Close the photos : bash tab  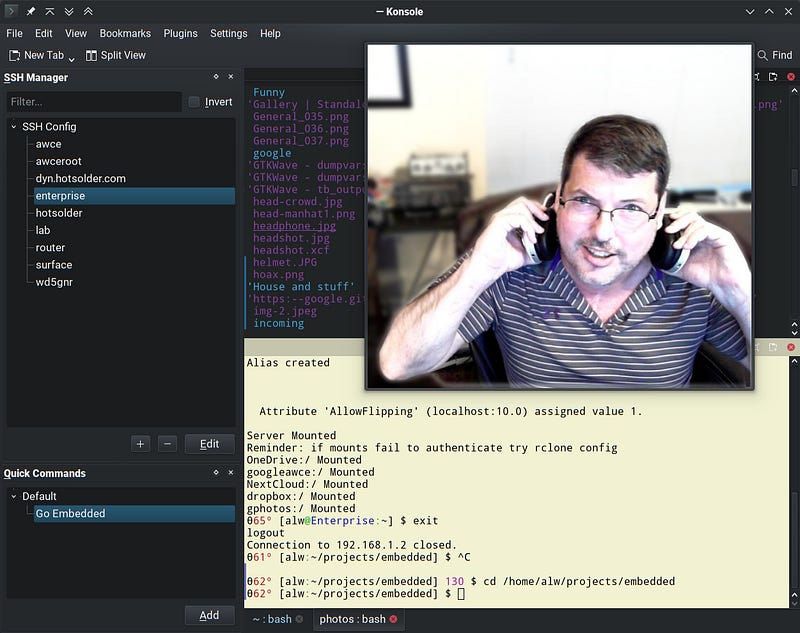(393, 619)
